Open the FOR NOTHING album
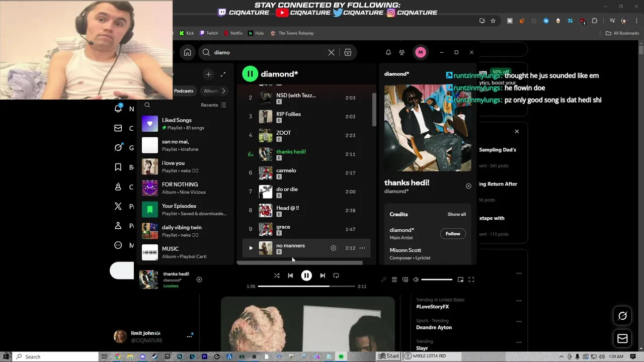This screenshot has height=362, width=644. (184, 188)
